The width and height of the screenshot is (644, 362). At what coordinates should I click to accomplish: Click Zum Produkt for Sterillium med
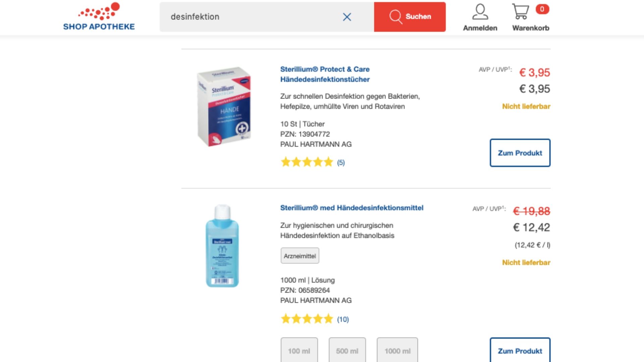point(520,351)
